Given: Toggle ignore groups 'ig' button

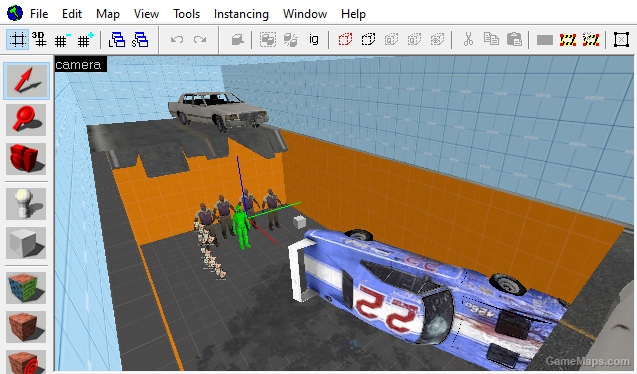Looking at the screenshot, I should 314,39.
